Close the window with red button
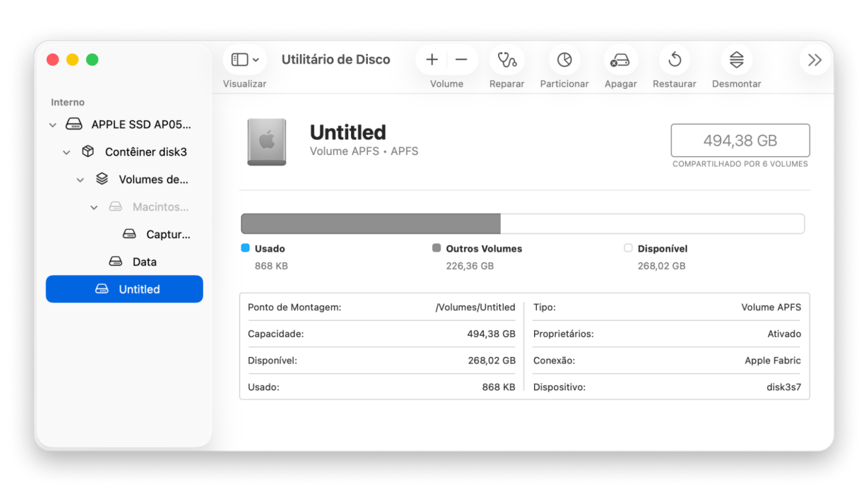Viewport: 868px width, 496px height. point(53,59)
